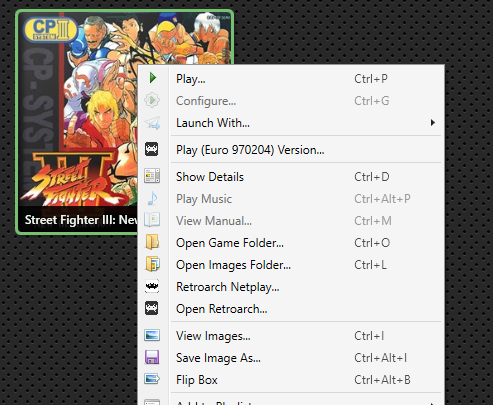Open the Launch With... entry
493x405 pixels.
pyautogui.click(x=291, y=123)
